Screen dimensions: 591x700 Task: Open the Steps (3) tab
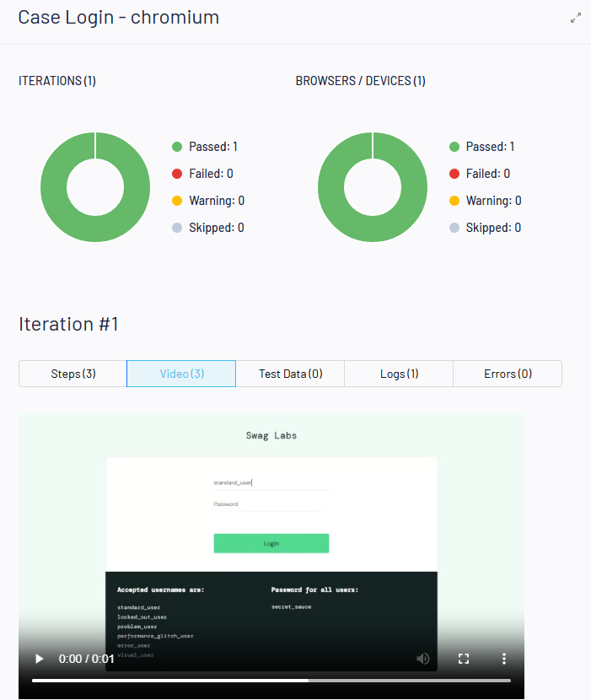coord(73,374)
